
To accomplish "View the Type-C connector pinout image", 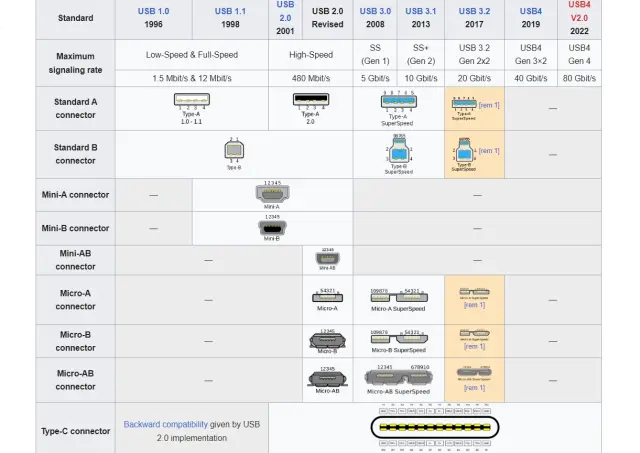I will [x=435, y=427].
